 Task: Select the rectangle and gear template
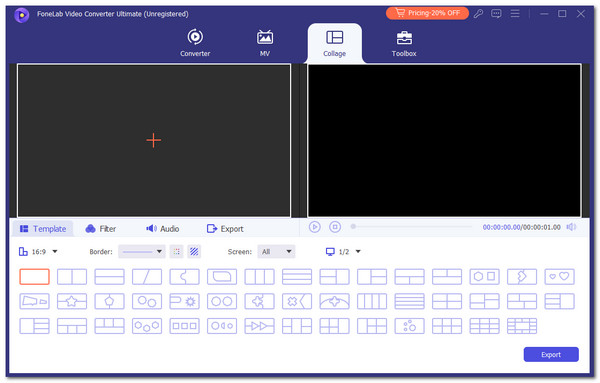pyautogui.click(x=184, y=302)
